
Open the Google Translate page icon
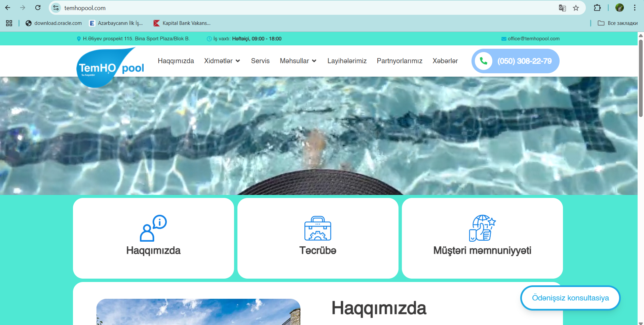(562, 8)
